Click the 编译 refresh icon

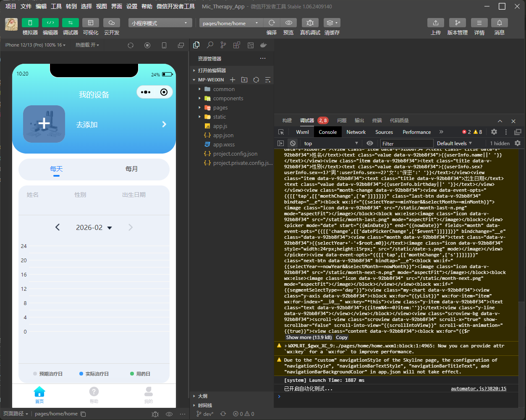[x=272, y=23]
